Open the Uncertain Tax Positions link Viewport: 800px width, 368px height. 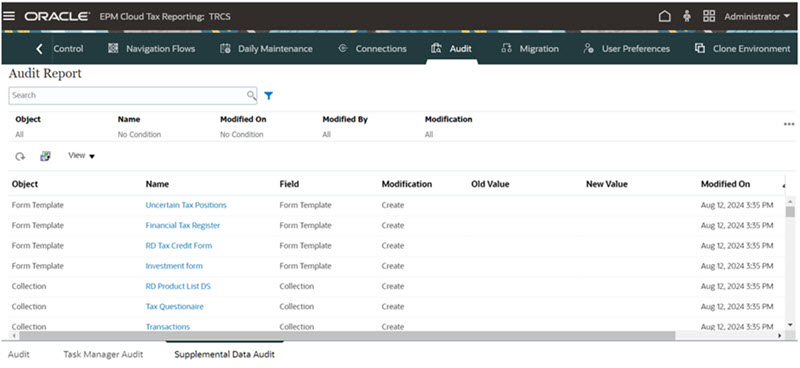186,205
